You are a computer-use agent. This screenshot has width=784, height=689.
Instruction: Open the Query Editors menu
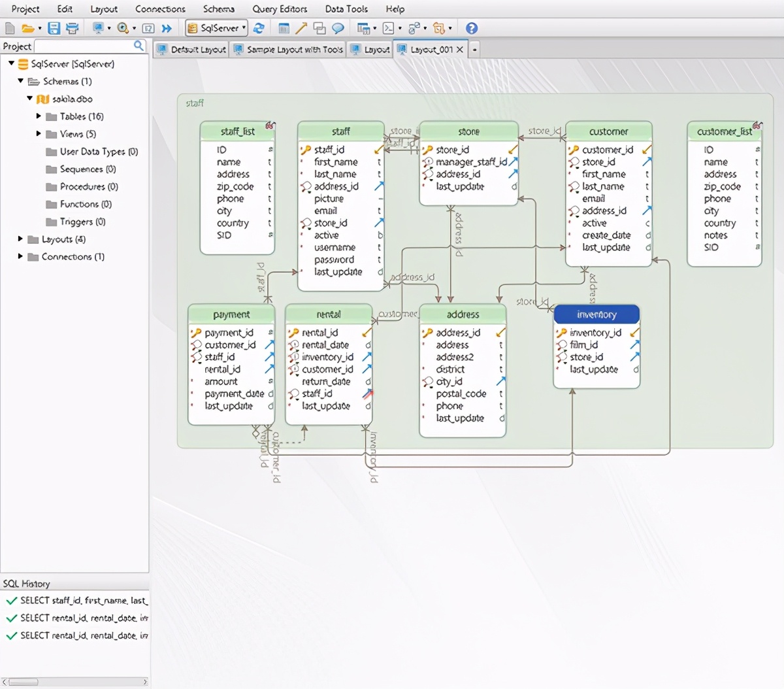pos(280,9)
